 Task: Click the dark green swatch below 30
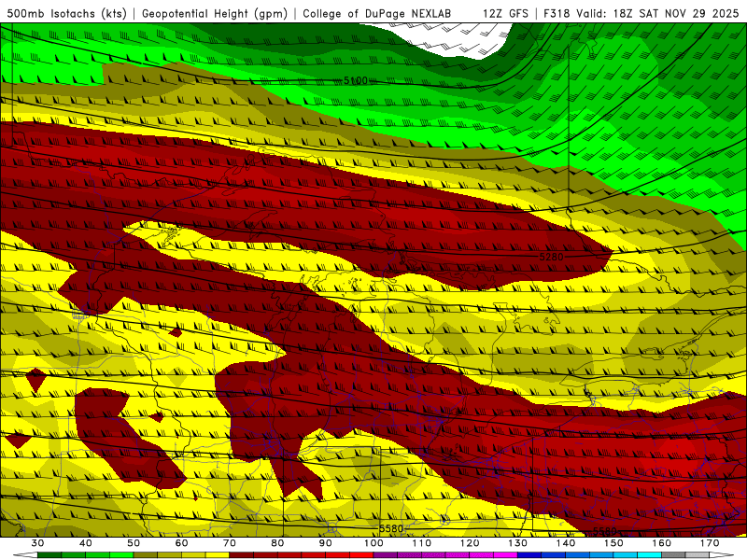pos(49,555)
